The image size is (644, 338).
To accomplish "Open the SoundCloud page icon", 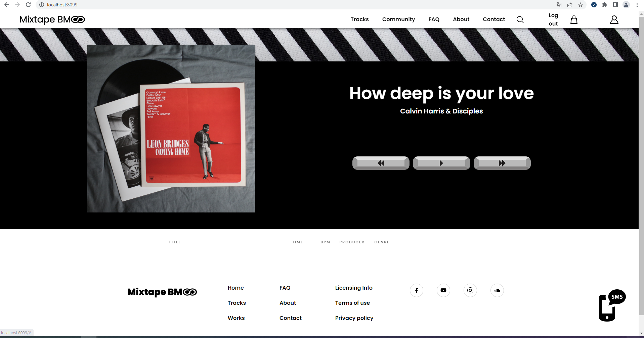I will (497, 290).
